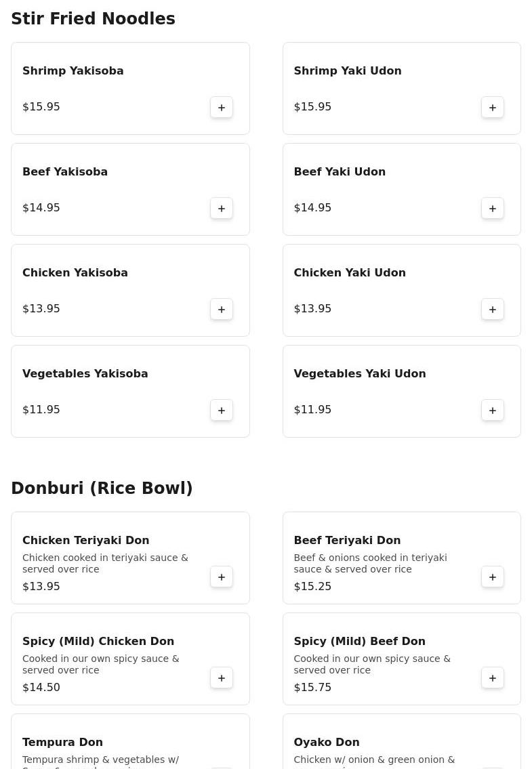The height and width of the screenshot is (769, 532).
Task: Add Chicken Yaki Udon via plus icon
Action: 492,310
